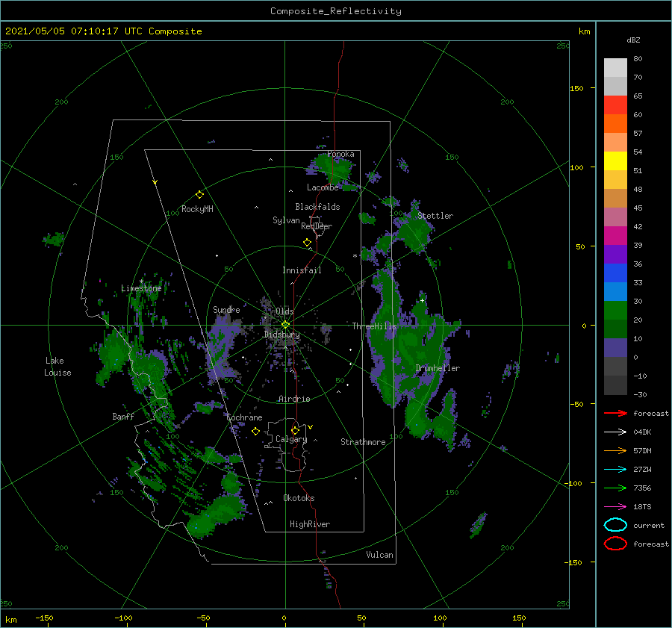672x628 pixels.
Task: Click the Banff label
Action: pyautogui.click(x=123, y=416)
